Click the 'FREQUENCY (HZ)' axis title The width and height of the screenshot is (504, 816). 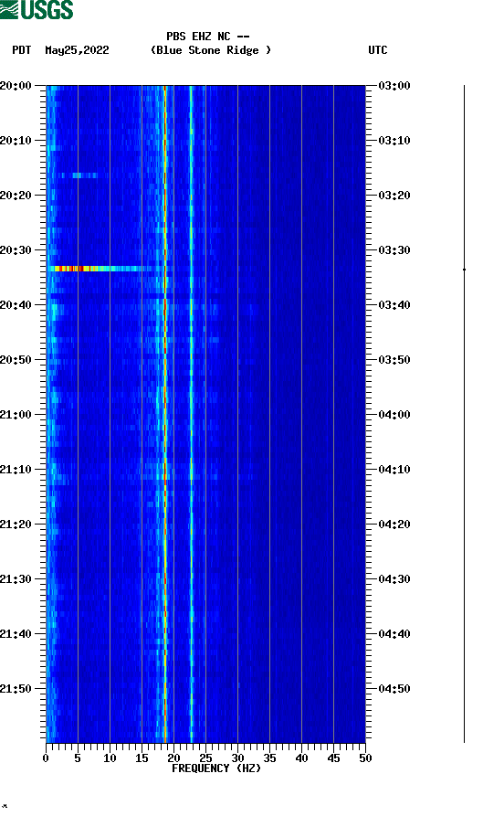click(216, 768)
